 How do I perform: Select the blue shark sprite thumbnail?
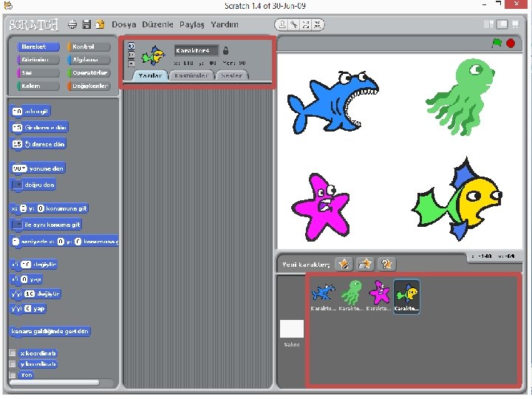coord(324,296)
